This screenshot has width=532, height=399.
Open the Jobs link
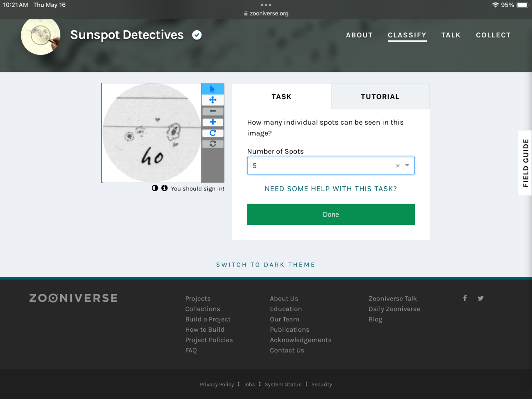tap(249, 384)
